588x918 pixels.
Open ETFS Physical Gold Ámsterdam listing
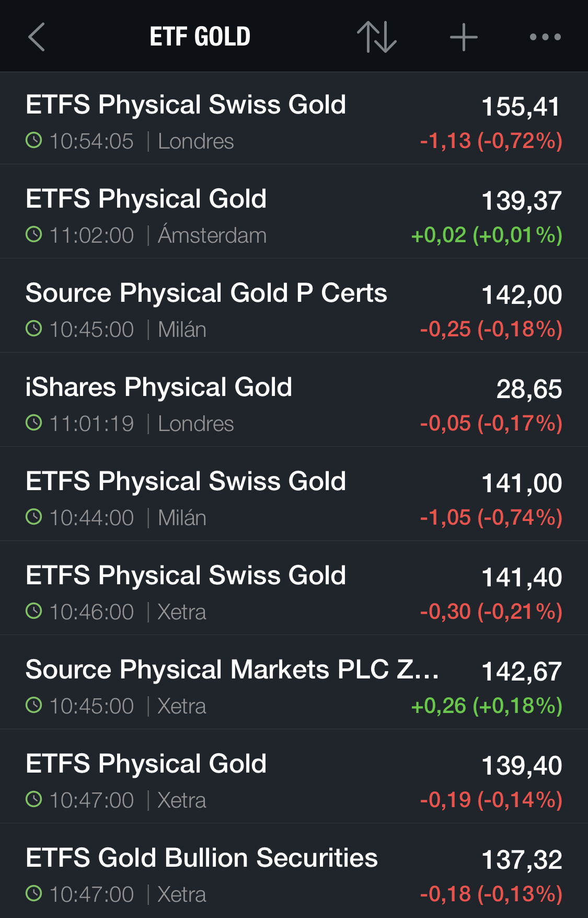click(x=294, y=211)
